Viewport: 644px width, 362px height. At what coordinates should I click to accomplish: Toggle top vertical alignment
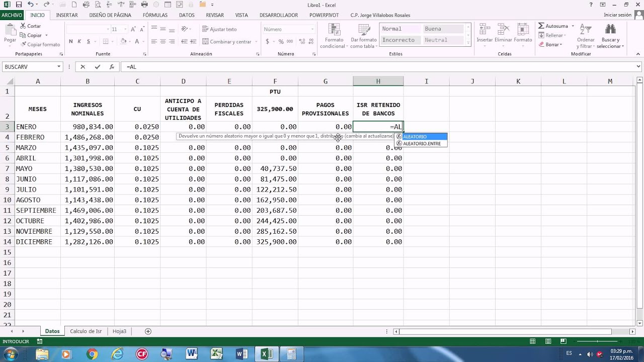tap(154, 29)
